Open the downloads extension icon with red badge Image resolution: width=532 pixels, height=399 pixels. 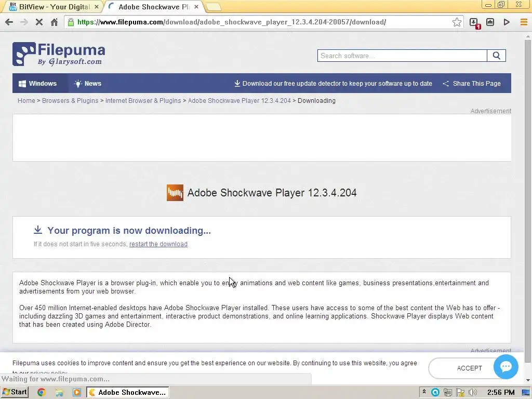pos(475,23)
